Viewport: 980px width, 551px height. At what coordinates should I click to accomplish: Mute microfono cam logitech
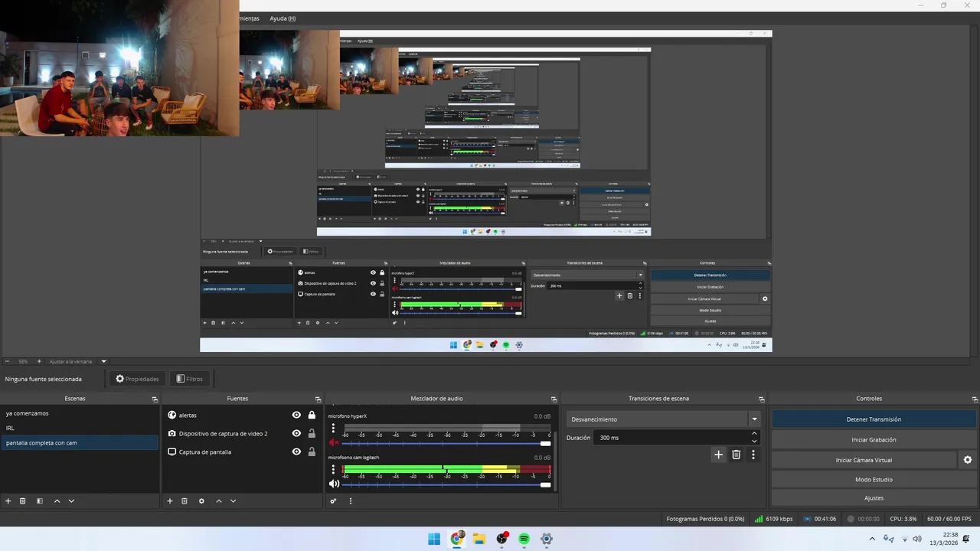(334, 484)
